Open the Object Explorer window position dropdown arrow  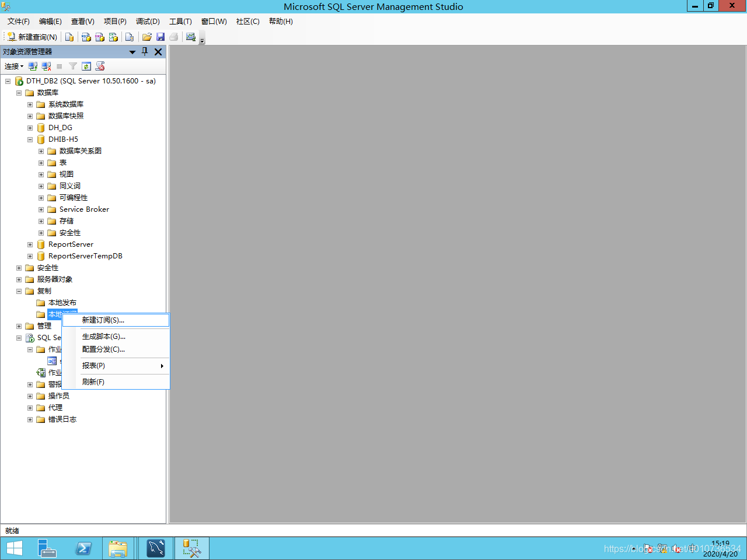tap(132, 52)
